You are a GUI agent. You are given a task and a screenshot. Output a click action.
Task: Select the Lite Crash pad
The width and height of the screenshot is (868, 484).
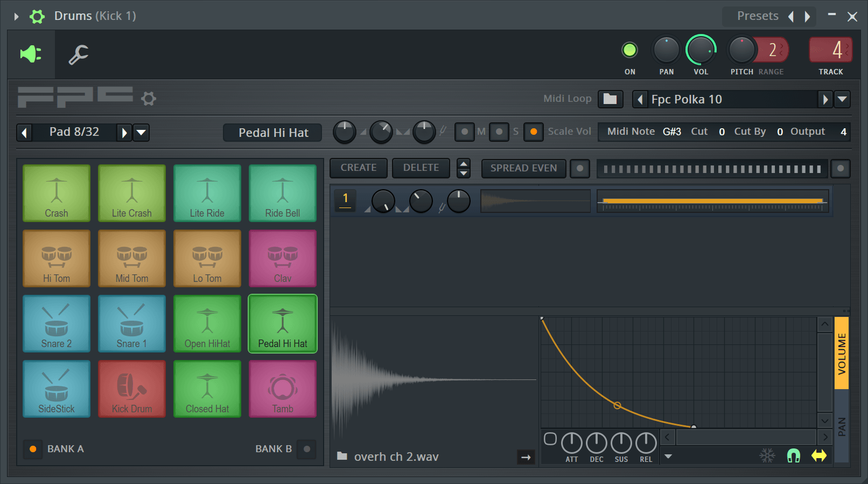pos(132,193)
